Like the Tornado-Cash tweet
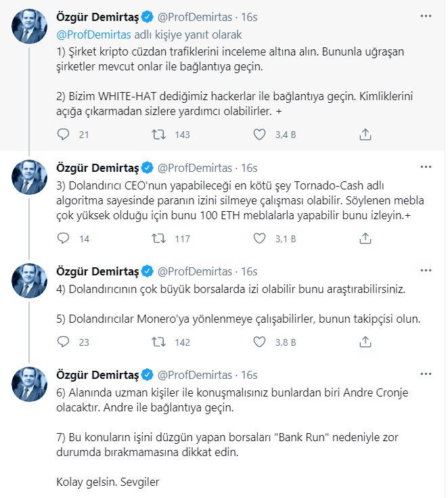 click(259, 238)
